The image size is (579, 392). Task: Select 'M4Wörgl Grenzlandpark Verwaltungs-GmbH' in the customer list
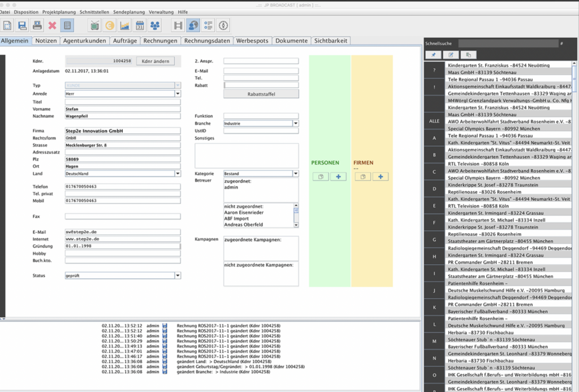[509, 101]
